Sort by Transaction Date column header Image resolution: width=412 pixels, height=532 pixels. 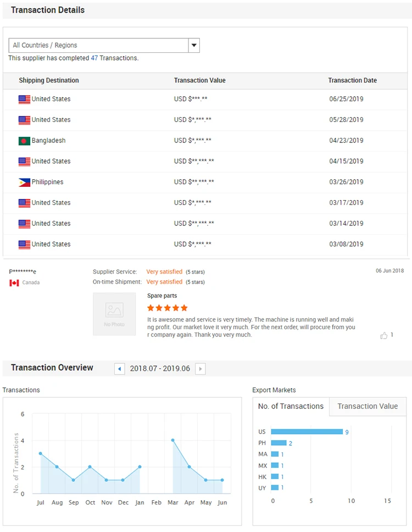point(352,81)
